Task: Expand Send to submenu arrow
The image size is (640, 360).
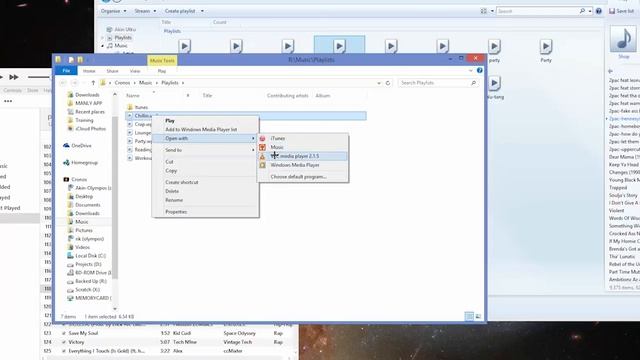Action: pos(253,150)
